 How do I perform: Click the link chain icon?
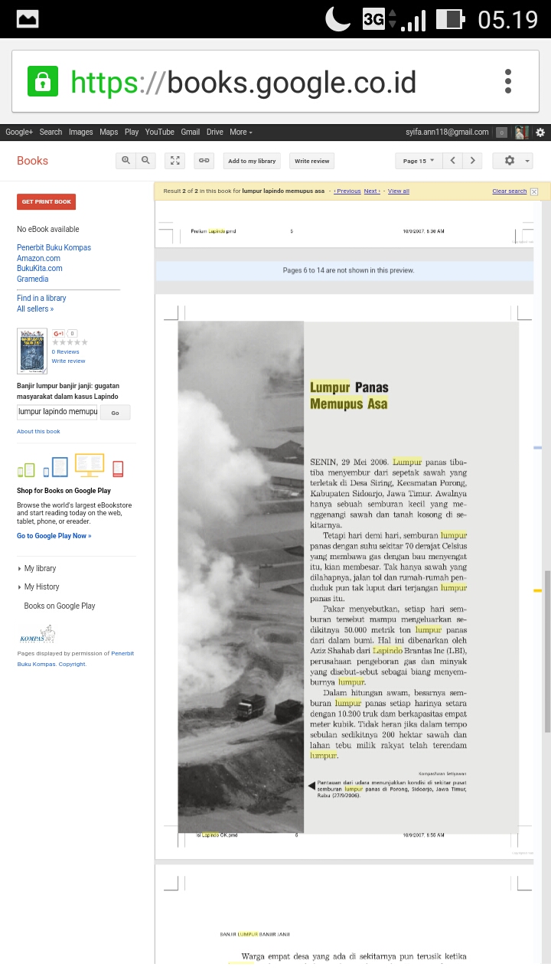coord(204,161)
